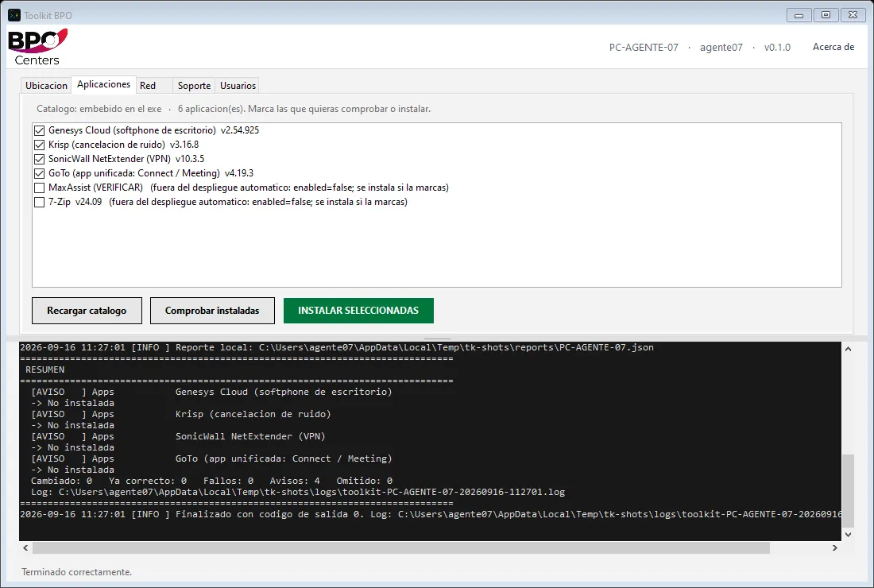
Task: Close the Toolkit BPO window
Action: pyautogui.click(x=853, y=15)
